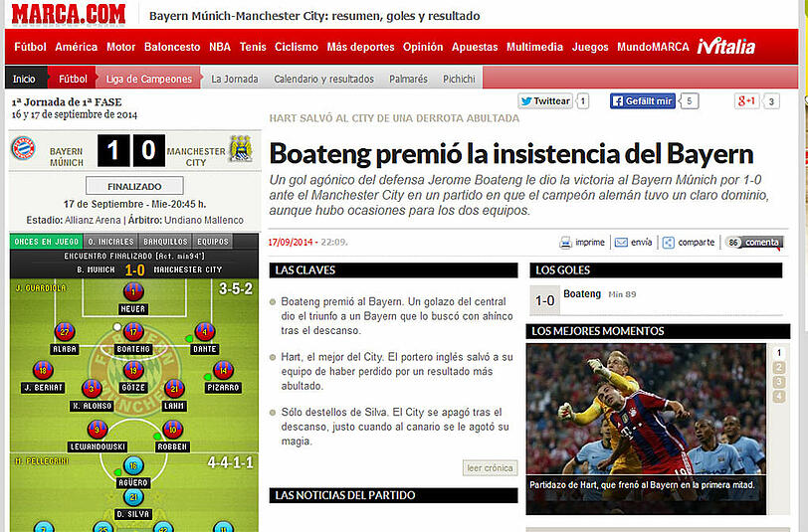This screenshot has width=808, height=532.
Task: Select the ONCES EN JUEGO tab
Action: (47, 242)
